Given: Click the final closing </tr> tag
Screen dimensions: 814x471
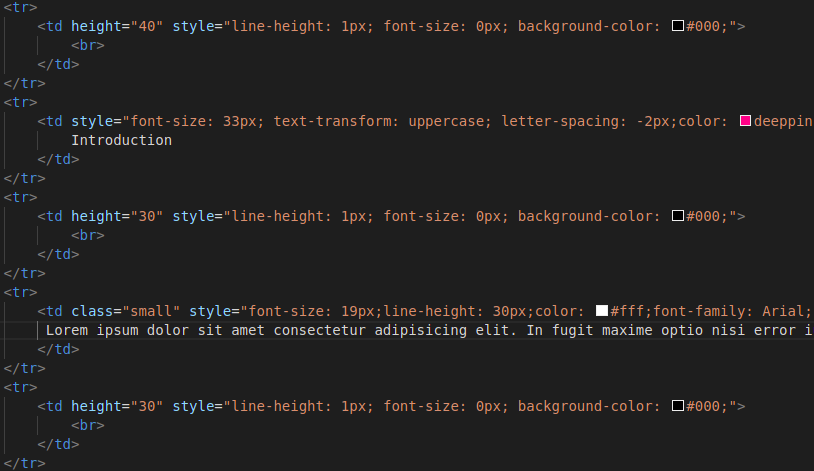Looking at the screenshot, I should pyautogui.click(x=24, y=463).
